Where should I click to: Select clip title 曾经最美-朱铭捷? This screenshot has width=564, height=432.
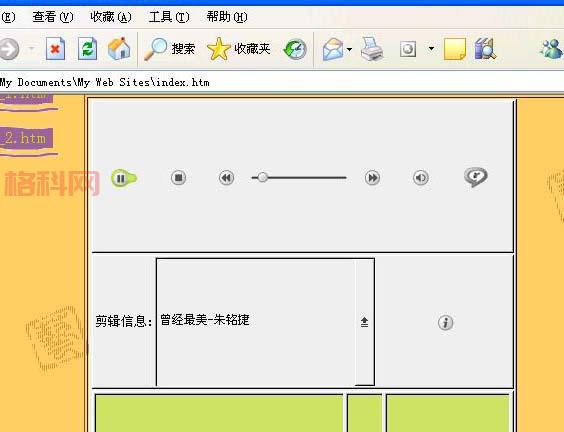[205, 320]
